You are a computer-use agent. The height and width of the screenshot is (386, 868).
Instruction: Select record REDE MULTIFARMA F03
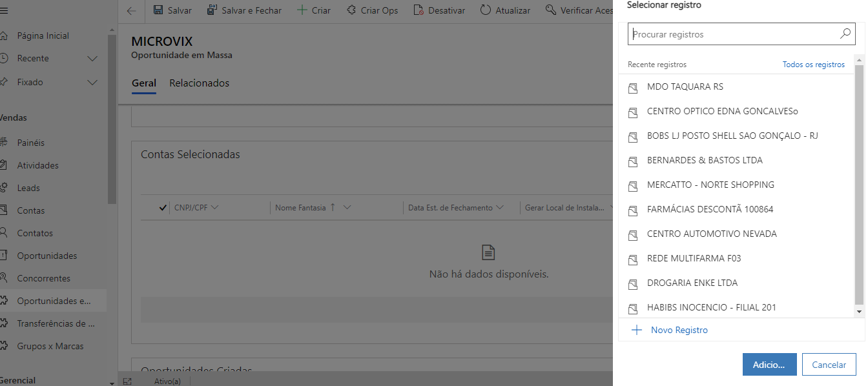736,258
